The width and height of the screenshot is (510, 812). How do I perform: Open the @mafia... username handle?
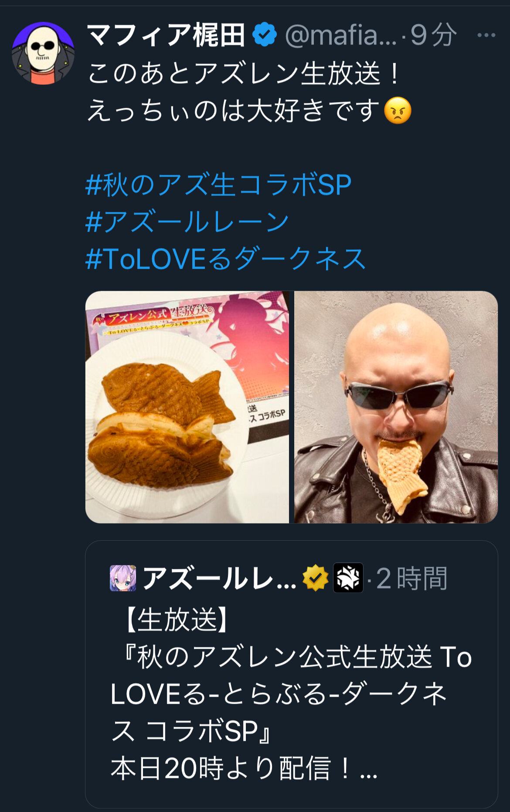coord(341,35)
